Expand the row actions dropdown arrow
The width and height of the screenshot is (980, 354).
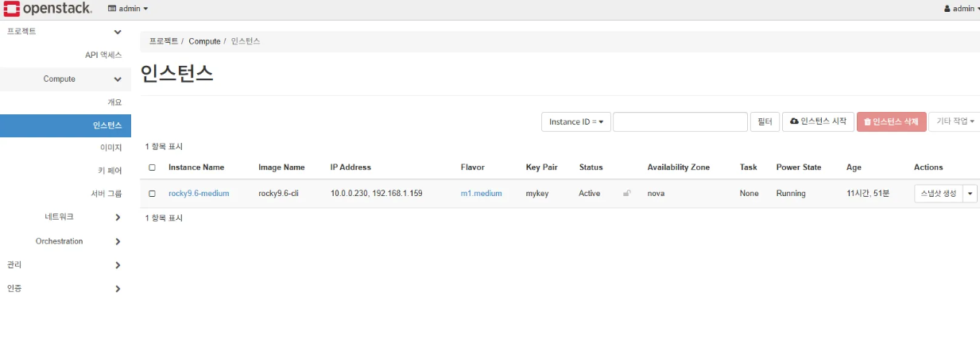[970, 194]
